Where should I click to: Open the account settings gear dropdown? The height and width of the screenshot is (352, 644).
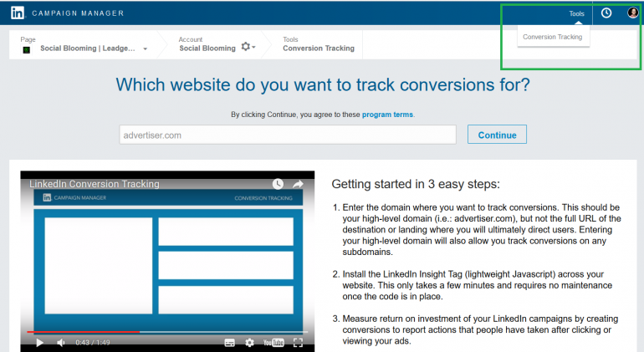[x=248, y=47]
